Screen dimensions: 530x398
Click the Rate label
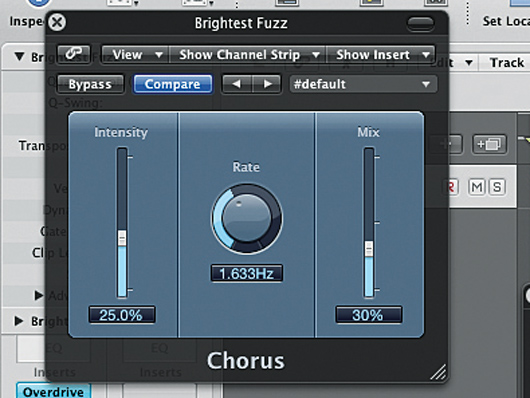click(x=246, y=167)
